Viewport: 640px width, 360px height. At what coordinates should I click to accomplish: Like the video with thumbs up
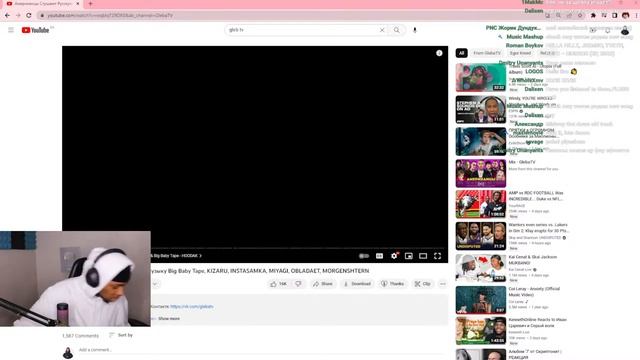point(278,284)
